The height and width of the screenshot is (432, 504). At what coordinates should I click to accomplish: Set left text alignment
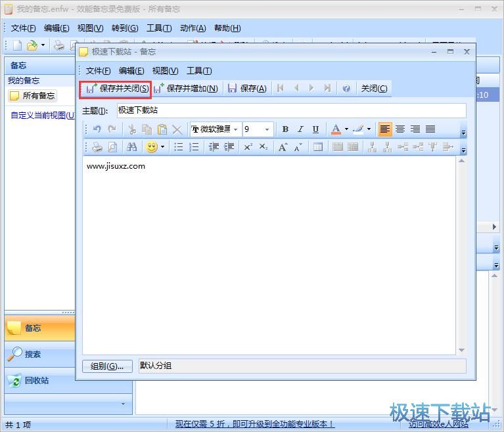pos(385,129)
